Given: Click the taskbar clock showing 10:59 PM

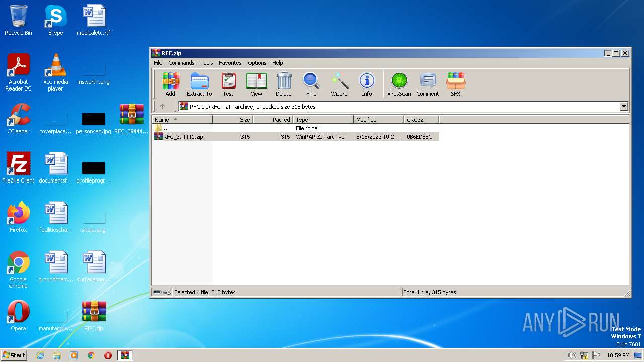Looking at the screenshot, I should (618, 355).
